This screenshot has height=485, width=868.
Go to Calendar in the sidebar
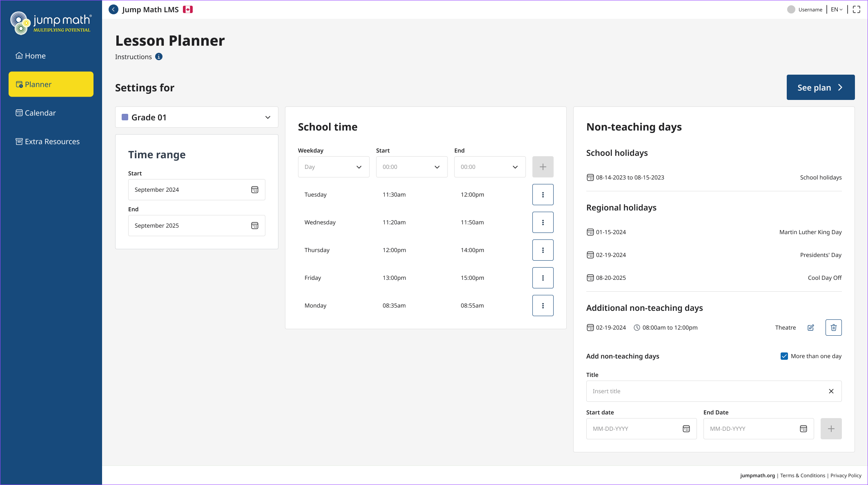click(40, 113)
